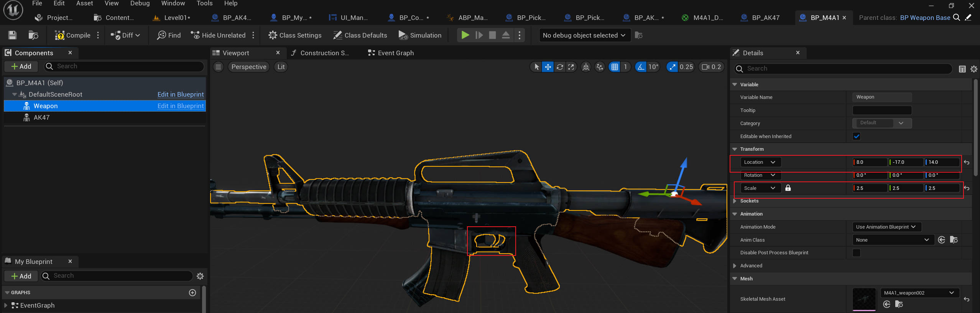Click Add button in Components panel
Viewport: 980px width, 313px height.
pyautogui.click(x=21, y=66)
